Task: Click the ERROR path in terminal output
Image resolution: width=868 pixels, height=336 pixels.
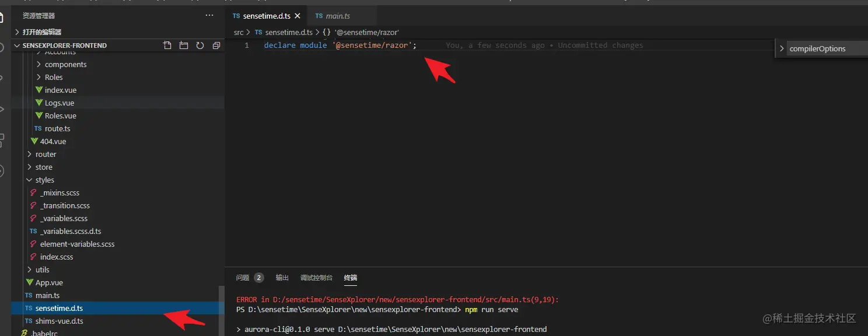Action: [x=397, y=299]
